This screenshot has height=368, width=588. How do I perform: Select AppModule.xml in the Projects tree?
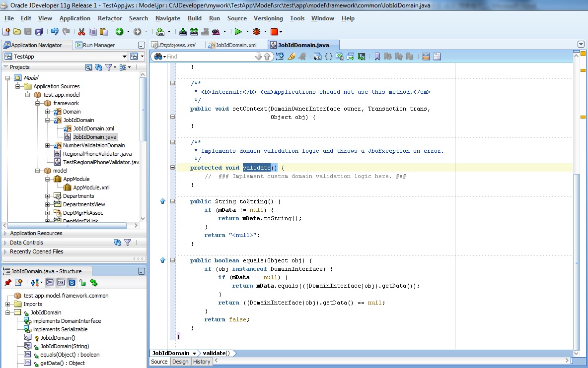(x=91, y=187)
